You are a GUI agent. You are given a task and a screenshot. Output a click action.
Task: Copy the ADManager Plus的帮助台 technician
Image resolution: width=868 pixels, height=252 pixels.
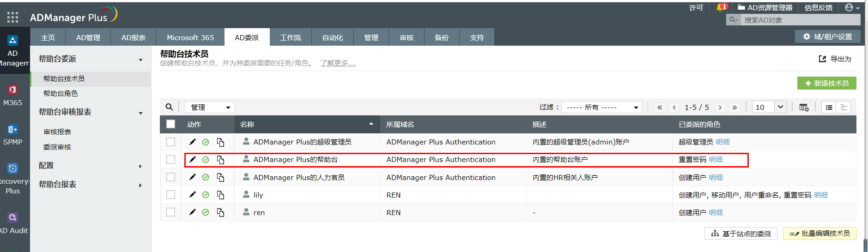(x=220, y=160)
